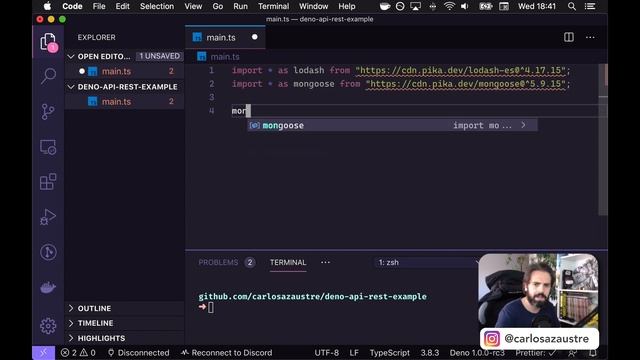Change LF end of line sequence
This screenshot has height=360, width=640.
(354, 353)
